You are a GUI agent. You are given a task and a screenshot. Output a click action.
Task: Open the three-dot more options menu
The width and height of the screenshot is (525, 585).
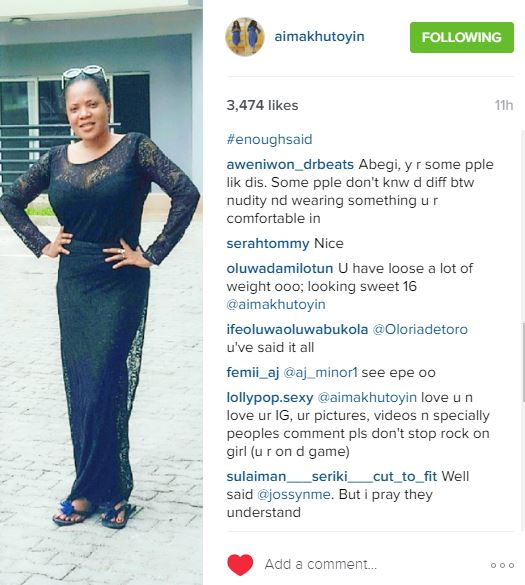pos(502,566)
